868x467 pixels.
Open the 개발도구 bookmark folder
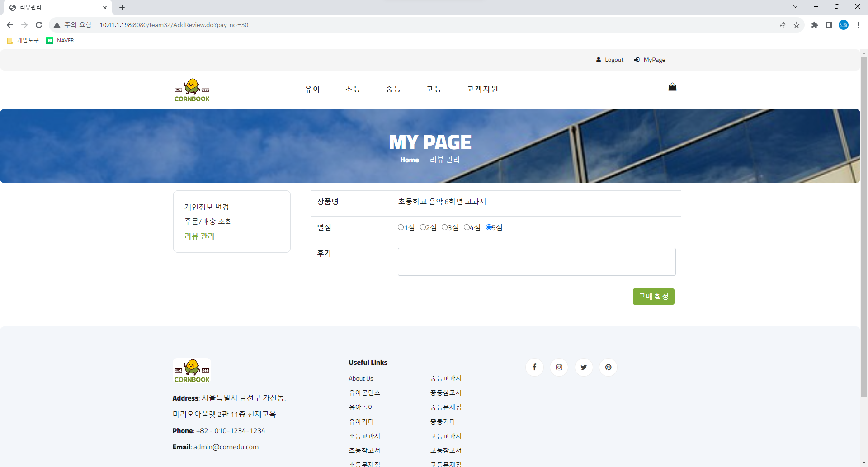(x=23, y=41)
